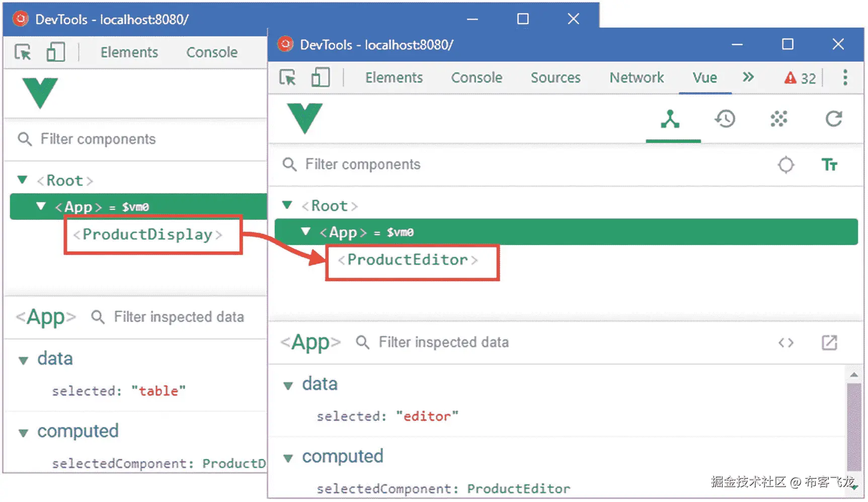Open the Vue events dots icon
868x502 pixels.
(x=778, y=120)
